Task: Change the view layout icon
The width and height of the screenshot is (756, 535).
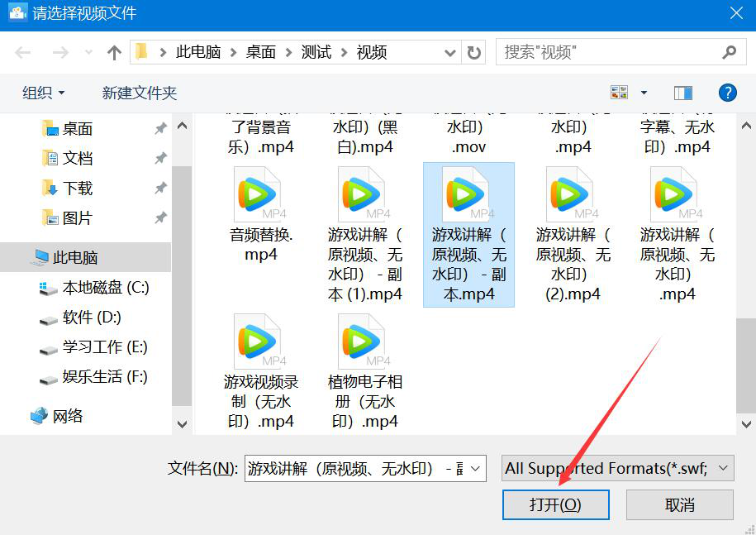Action: 619,92
